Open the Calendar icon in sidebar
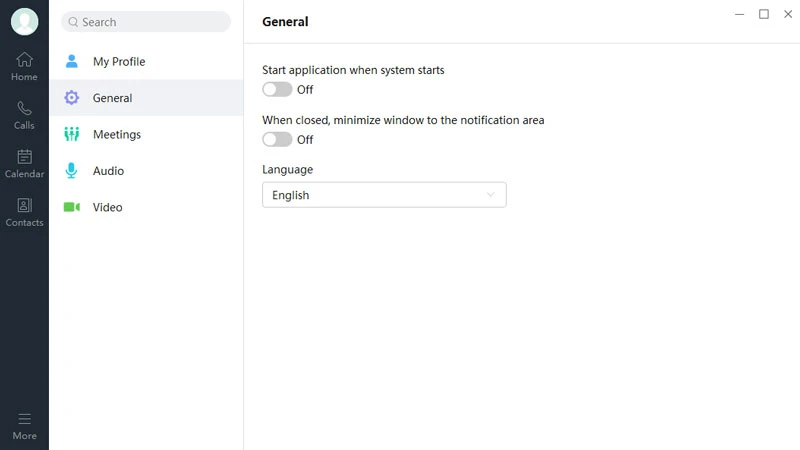 24,157
